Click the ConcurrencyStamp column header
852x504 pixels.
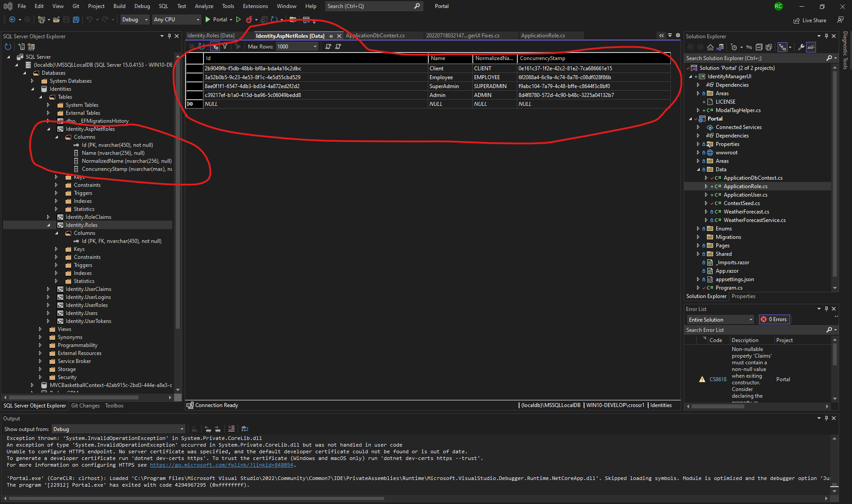tap(594, 58)
